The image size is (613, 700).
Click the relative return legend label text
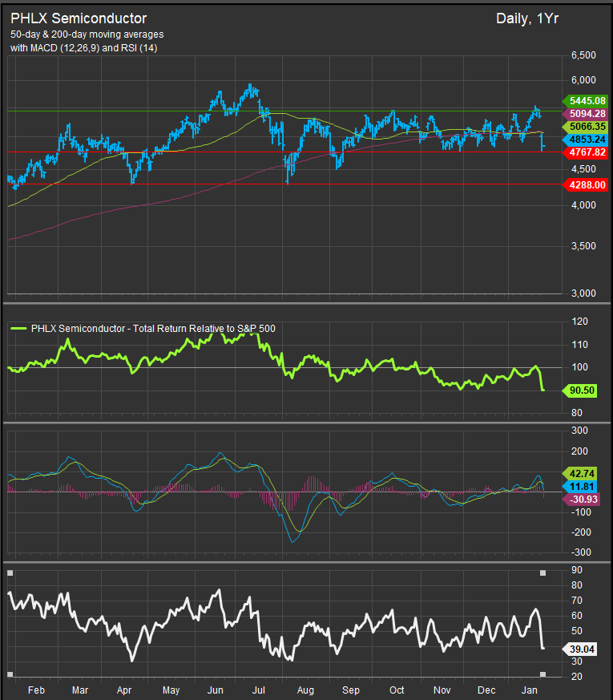(x=153, y=329)
